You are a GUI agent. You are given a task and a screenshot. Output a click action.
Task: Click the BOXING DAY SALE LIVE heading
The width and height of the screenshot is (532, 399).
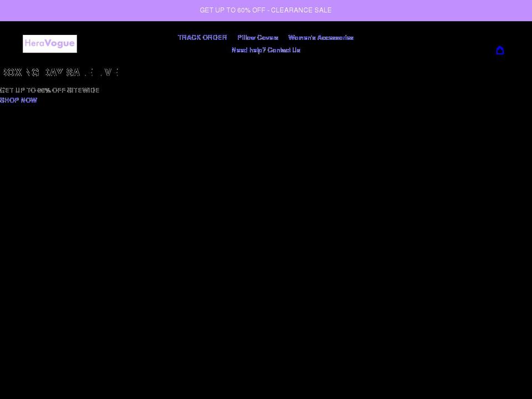click(59, 72)
